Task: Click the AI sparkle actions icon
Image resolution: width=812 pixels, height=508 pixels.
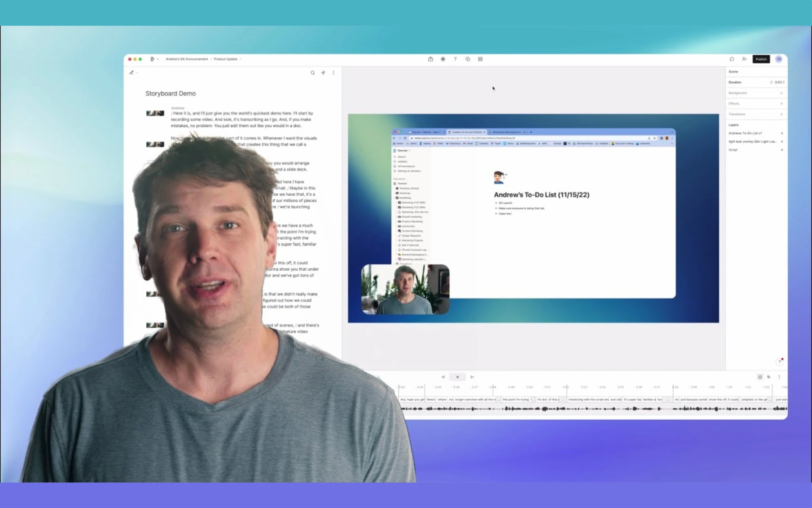Action: [323, 73]
